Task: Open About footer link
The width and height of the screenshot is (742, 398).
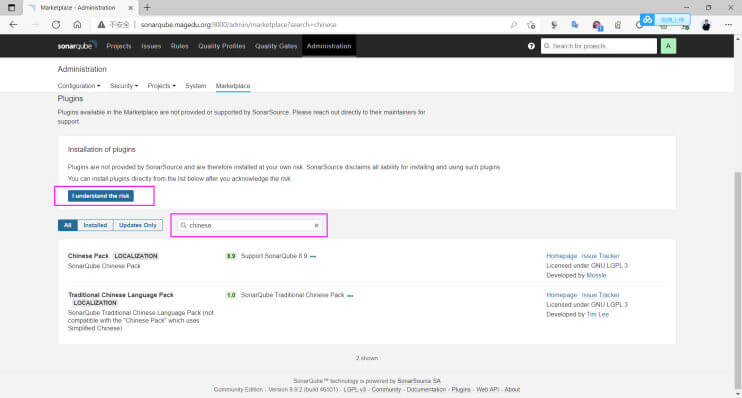Action: [x=512, y=389]
